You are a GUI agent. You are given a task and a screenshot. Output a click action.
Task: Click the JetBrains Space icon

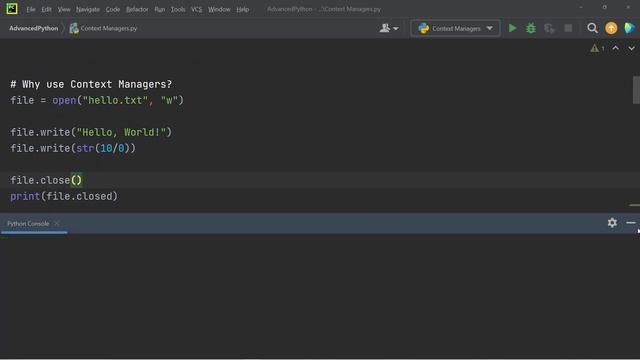pyautogui.click(x=629, y=28)
